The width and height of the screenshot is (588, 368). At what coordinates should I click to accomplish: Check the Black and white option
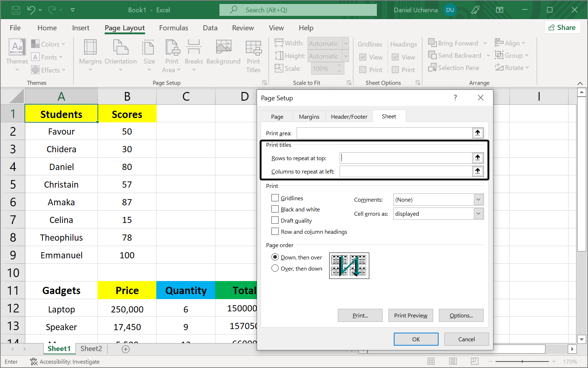tap(275, 209)
